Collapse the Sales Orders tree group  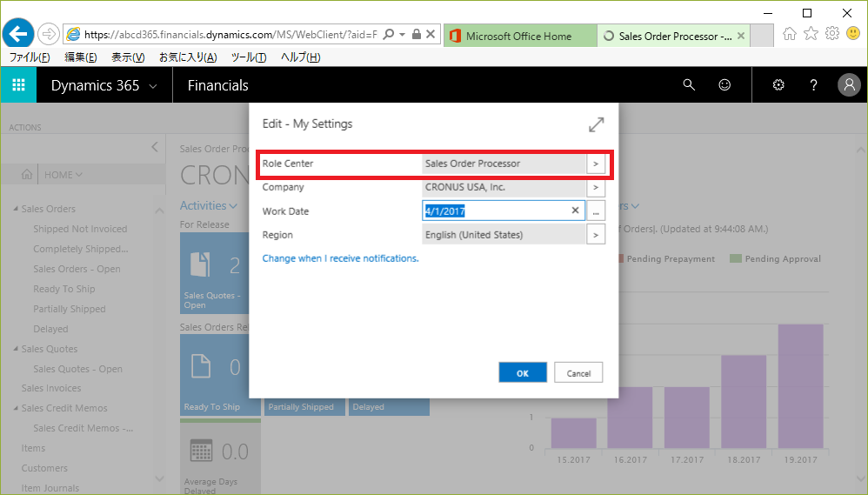coord(16,209)
